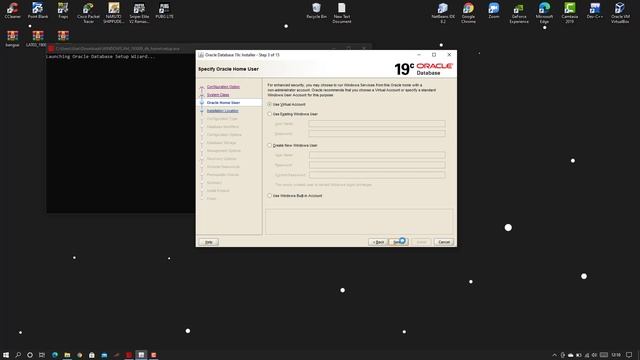The height and width of the screenshot is (360, 640).
Task: Open the Oracle installer taskbar button
Action: tap(141, 355)
